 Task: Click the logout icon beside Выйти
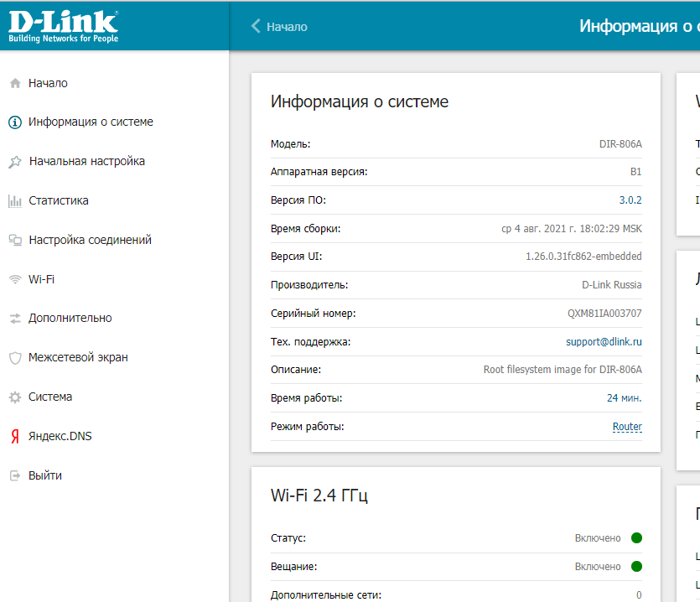[x=15, y=475]
